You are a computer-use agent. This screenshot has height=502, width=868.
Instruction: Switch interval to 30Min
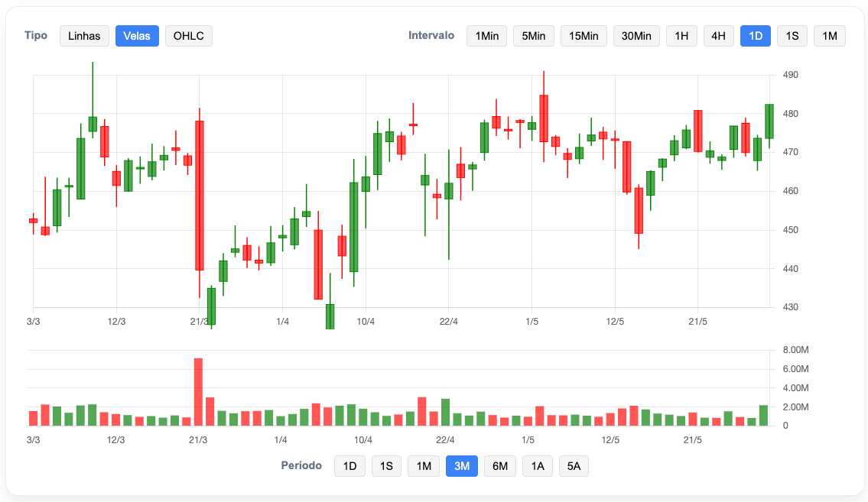[x=636, y=36]
